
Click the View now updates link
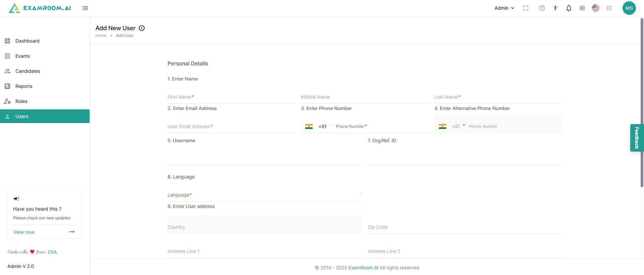24,232
